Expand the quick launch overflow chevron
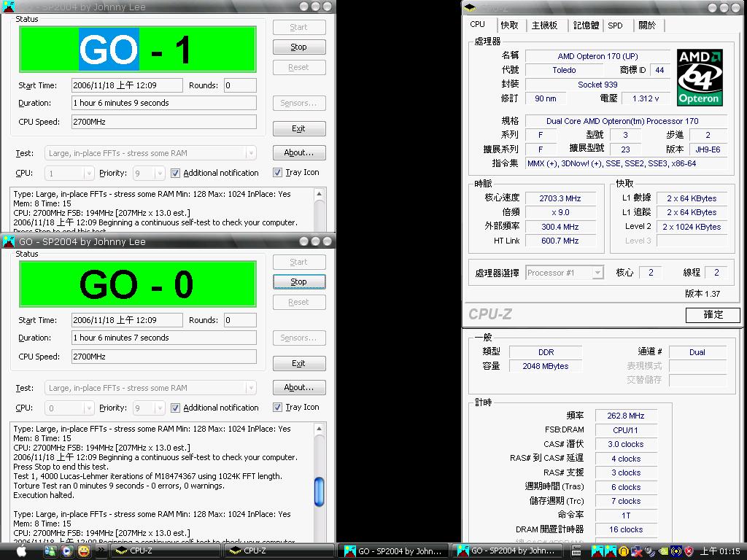The image size is (747, 560). (x=101, y=550)
